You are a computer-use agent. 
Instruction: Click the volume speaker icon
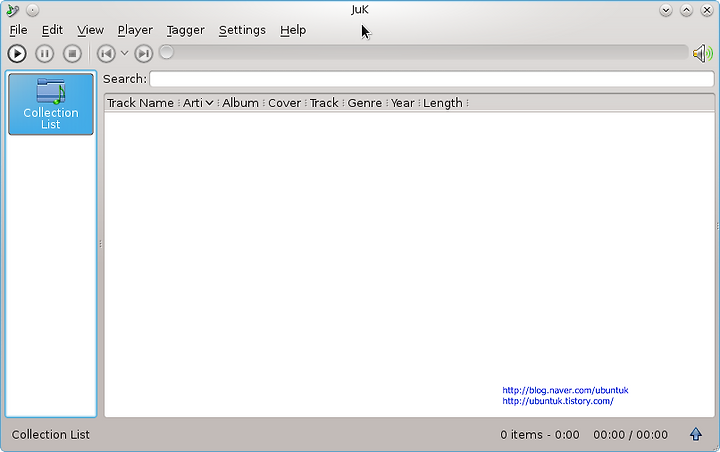[x=703, y=54]
